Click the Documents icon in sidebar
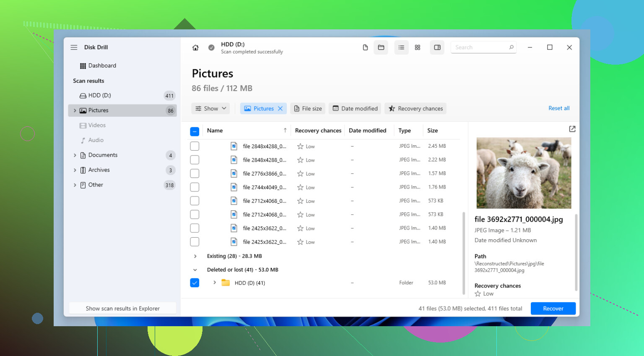The width and height of the screenshot is (644, 356). pos(83,155)
